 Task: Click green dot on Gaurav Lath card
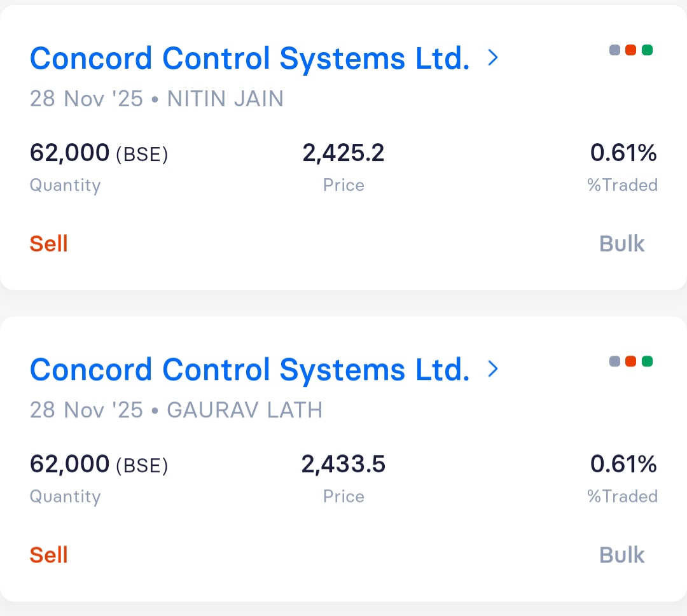pyautogui.click(x=648, y=361)
